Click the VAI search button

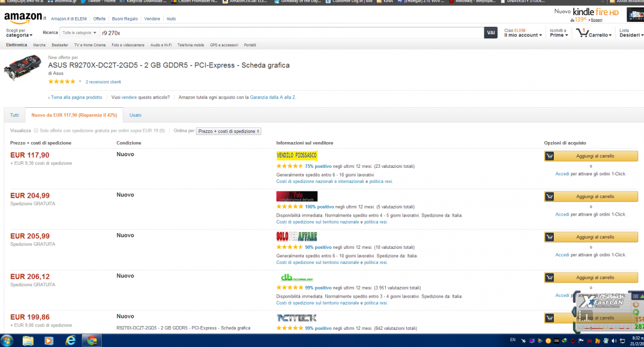click(x=491, y=33)
